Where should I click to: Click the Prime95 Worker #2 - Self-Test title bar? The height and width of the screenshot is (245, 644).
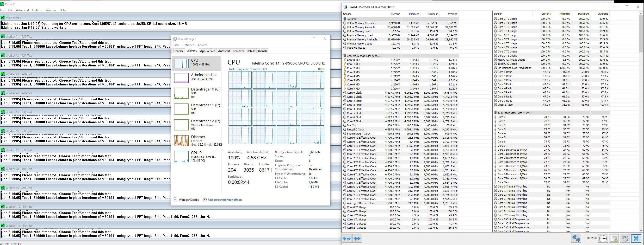point(85,56)
